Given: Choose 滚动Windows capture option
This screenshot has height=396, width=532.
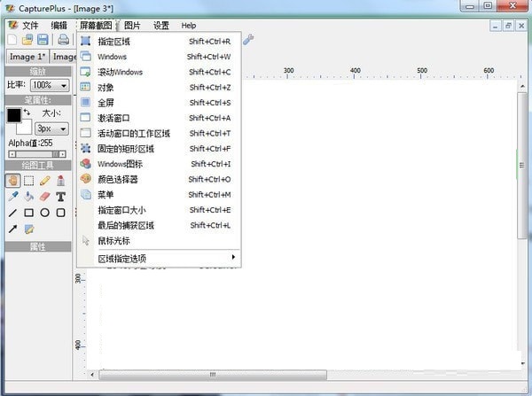Looking at the screenshot, I should [159, 72].
